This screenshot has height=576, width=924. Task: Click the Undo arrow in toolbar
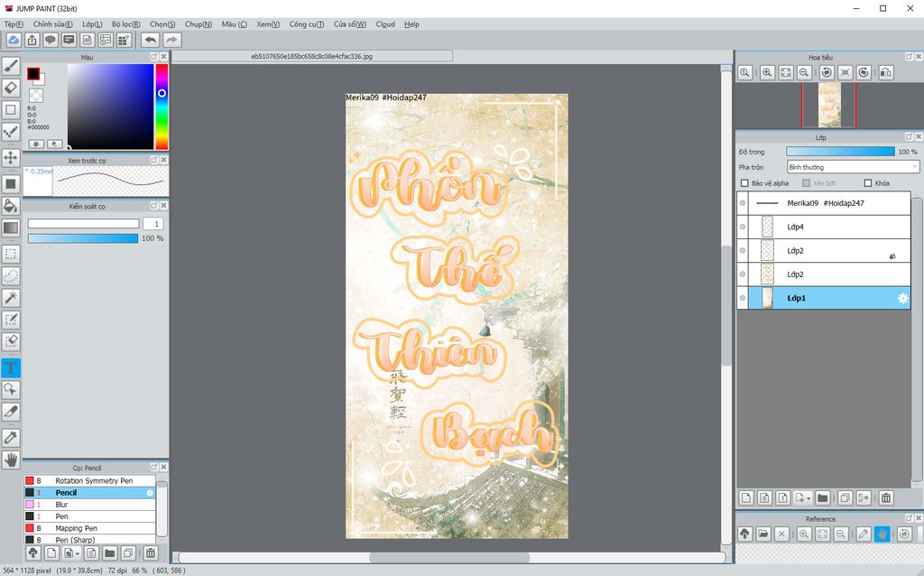point(151,40)
